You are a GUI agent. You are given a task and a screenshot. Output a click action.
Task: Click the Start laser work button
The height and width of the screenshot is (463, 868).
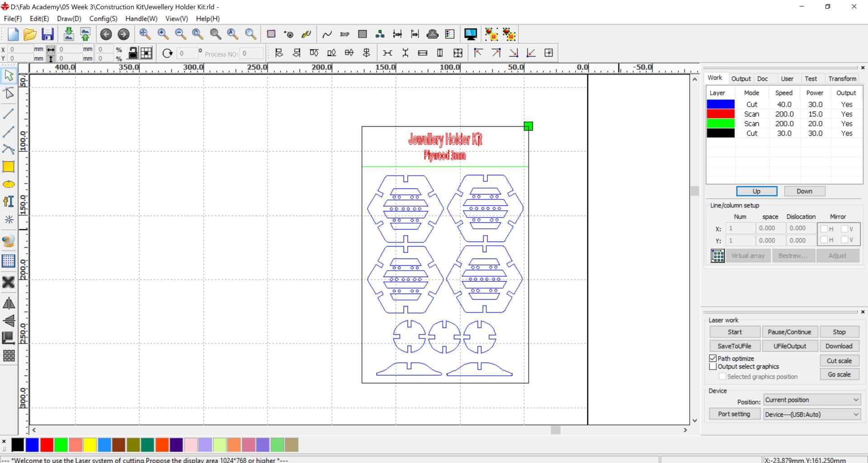[x=735, y=332]
